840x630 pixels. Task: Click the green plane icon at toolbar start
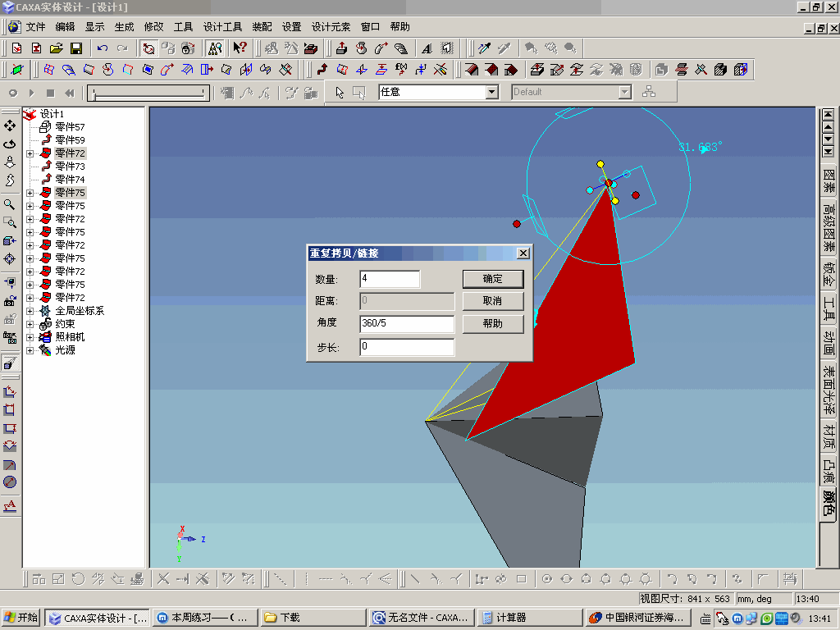17,70
